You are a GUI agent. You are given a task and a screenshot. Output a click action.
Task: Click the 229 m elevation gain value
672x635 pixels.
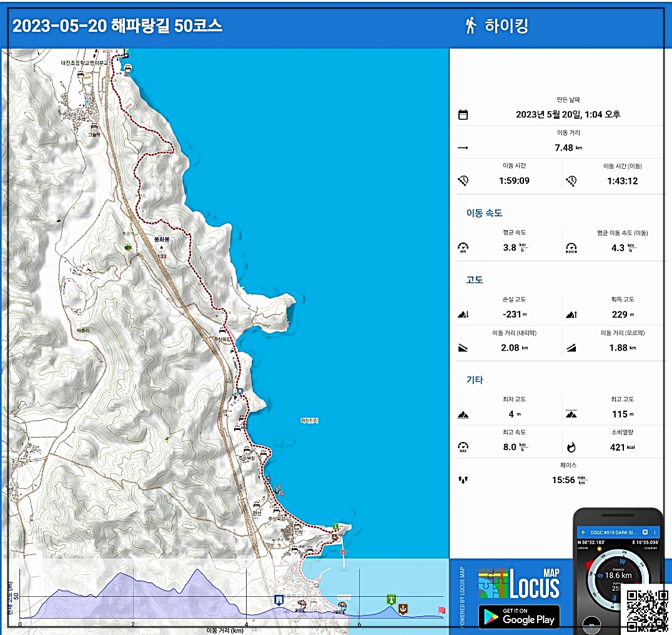[623, 315]
